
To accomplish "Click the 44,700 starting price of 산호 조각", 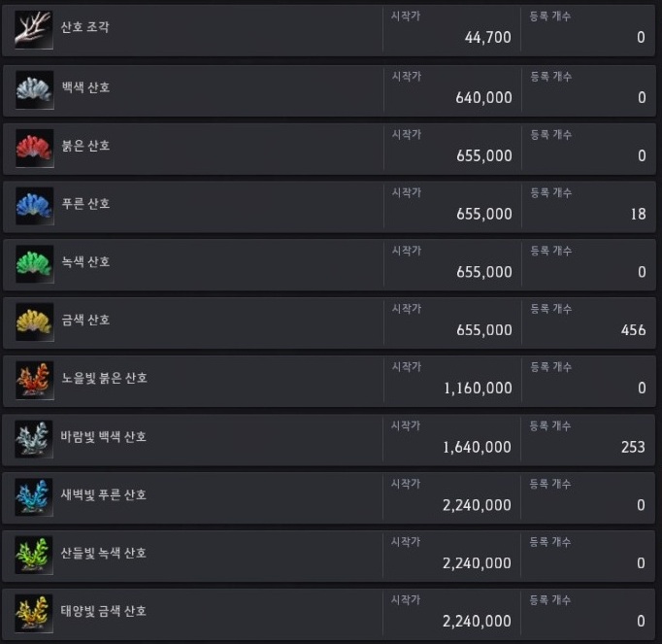I will 487,38.
